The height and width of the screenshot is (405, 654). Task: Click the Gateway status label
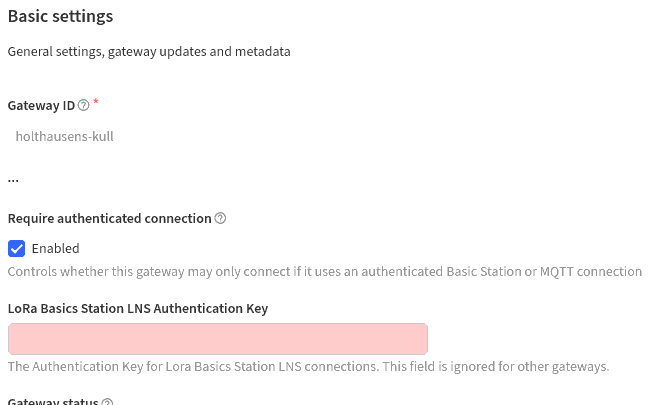click(53, 401)
